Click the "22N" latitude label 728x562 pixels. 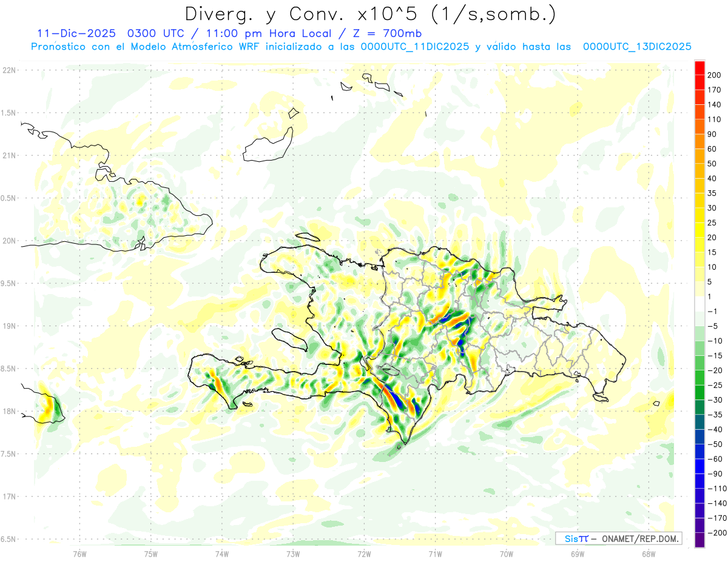(x=8, y=70)
